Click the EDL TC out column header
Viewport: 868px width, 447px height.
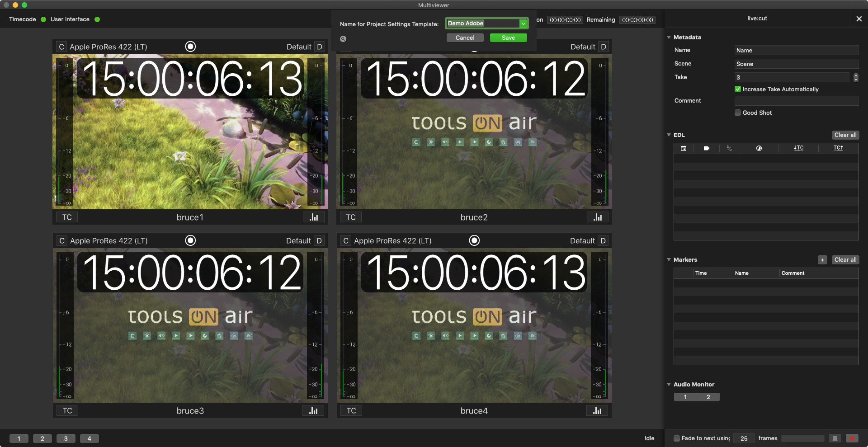838,148
